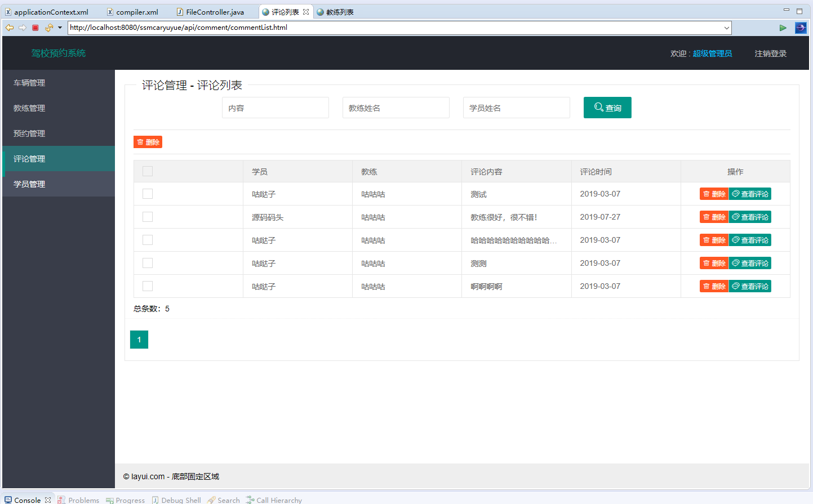Open 学员管理 in the sidebar menu
This screenshot has height=504, width=813.
point(29,184)
